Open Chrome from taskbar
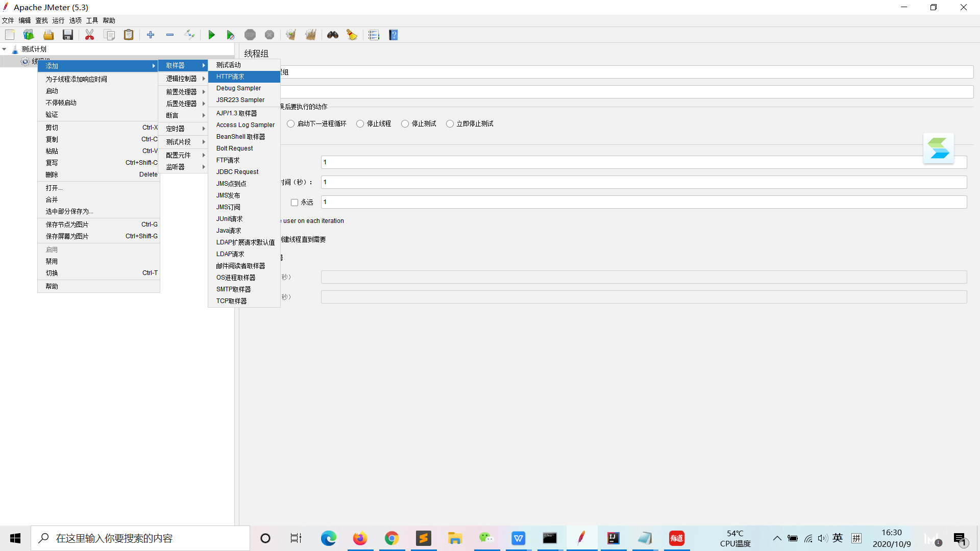The width and height of the screenshot is (980, 551). coord(391,538)
